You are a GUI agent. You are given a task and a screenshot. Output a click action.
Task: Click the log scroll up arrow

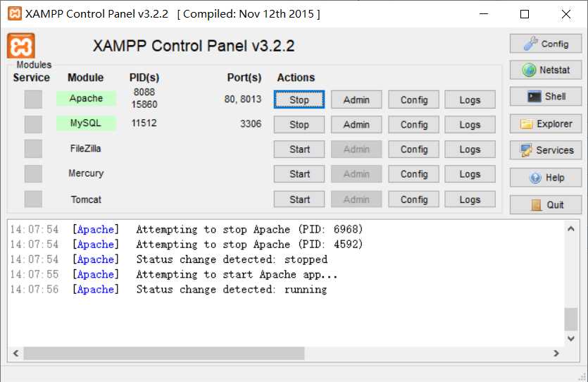(x=571, y=228)
